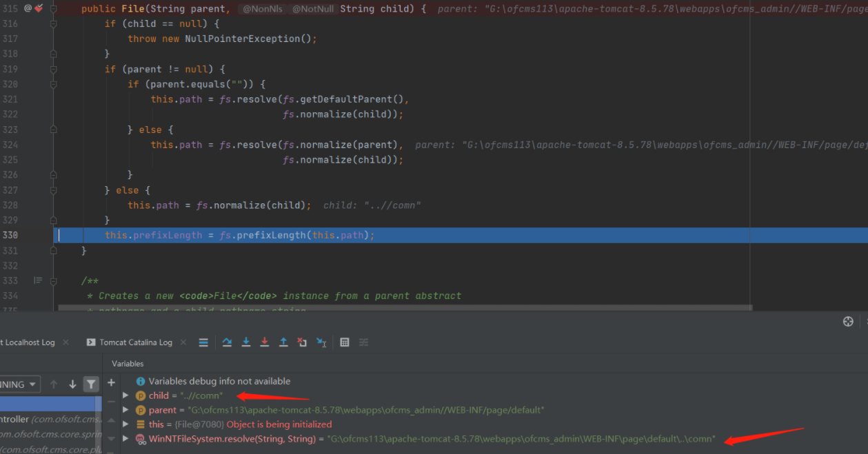Viewport: 868px width, 454px height.
Task: Click line number 324 in the gutter
Action: tap(10, 145)
